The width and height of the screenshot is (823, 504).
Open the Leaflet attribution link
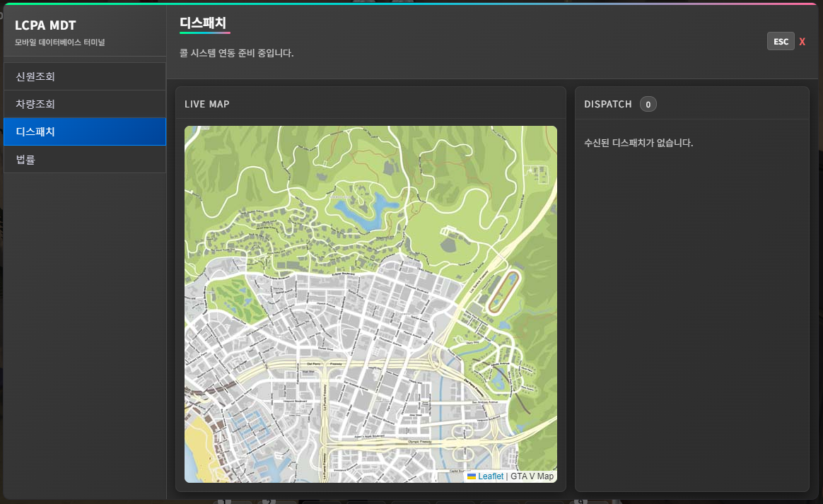[x=491, y=476]
